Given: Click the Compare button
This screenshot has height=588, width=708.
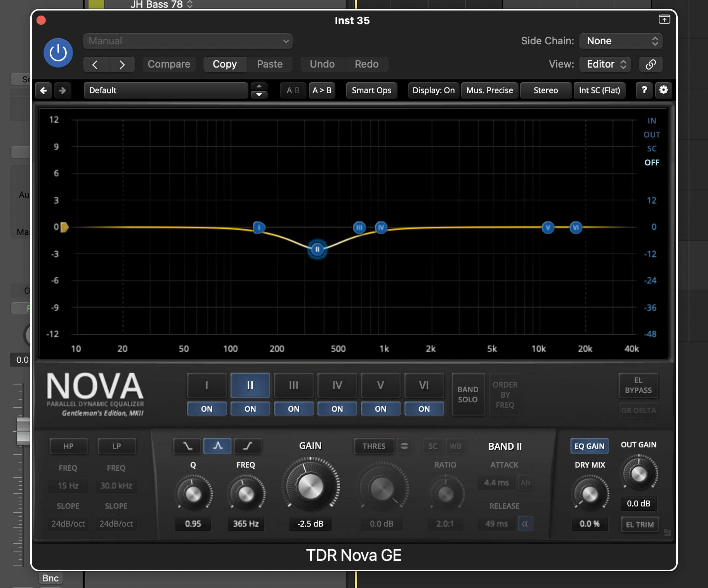Looking at the screenshot, I should 169,64.
